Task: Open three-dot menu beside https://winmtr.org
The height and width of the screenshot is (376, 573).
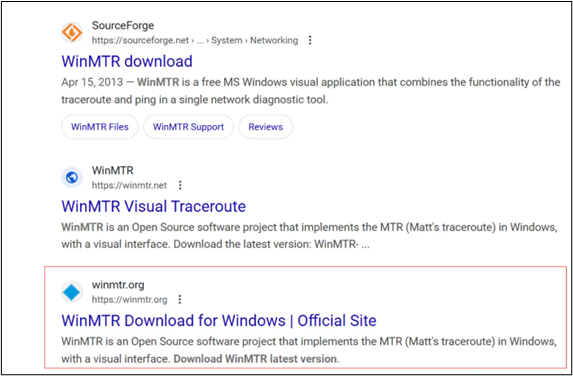Action: click(179, 300)
